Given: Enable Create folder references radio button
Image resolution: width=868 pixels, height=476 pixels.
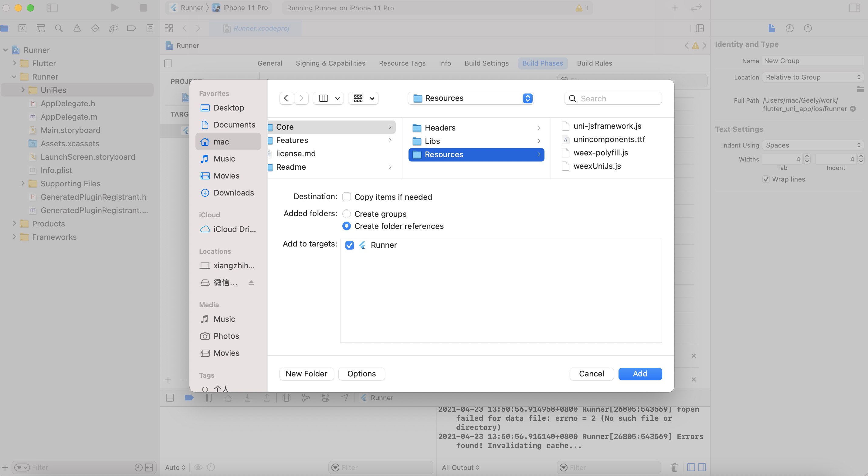Looking at the screenshot, I should pyautogui.click(x=346, y=226).
